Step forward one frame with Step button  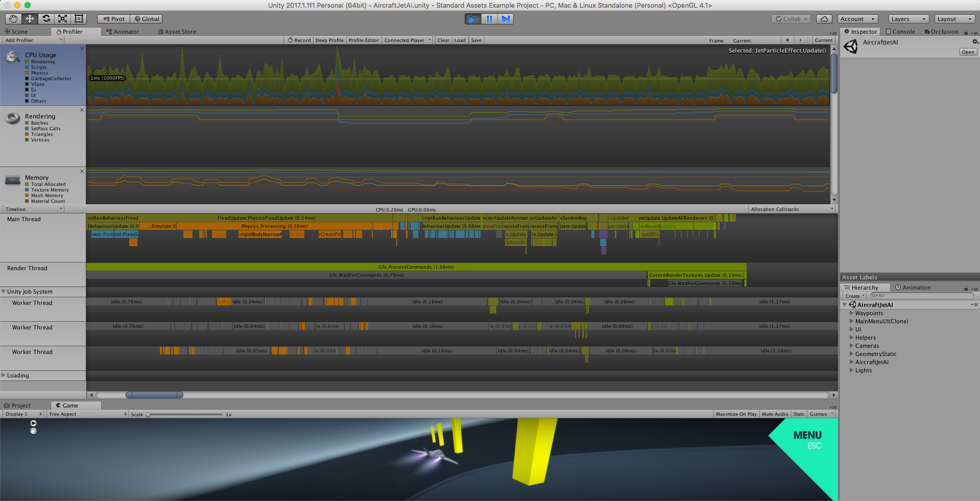click(505, 19)
